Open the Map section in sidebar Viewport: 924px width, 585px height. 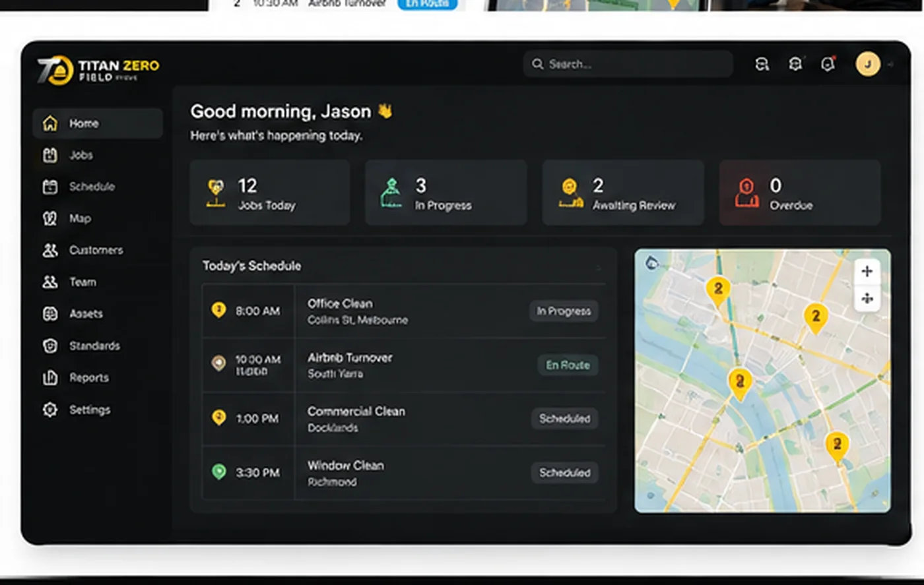point(79,218)
